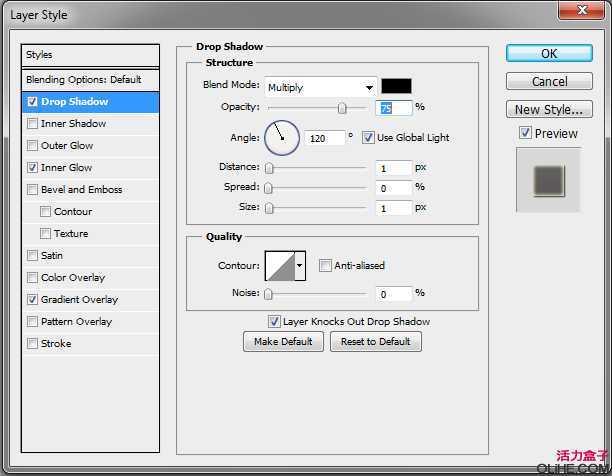Screen dimensions: 612x476
Task: Tick the Contour sub-option checkbox
Action: [x=45, y=211]
